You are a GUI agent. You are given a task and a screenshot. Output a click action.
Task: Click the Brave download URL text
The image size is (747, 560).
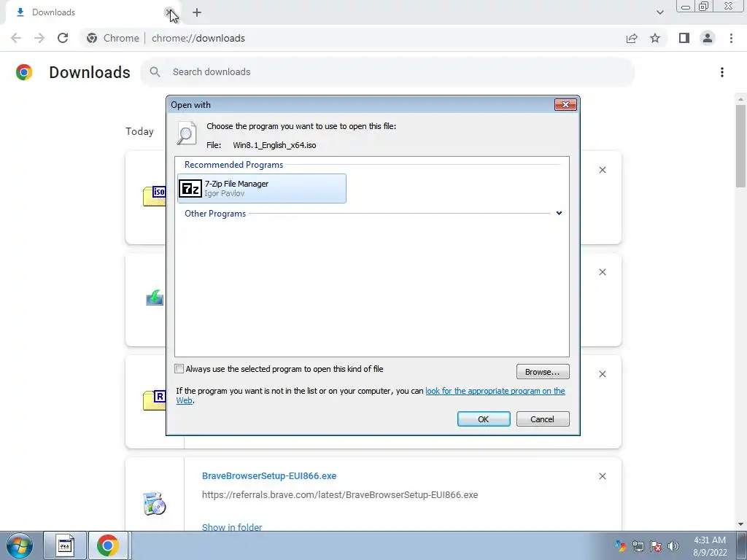(340, 495)
